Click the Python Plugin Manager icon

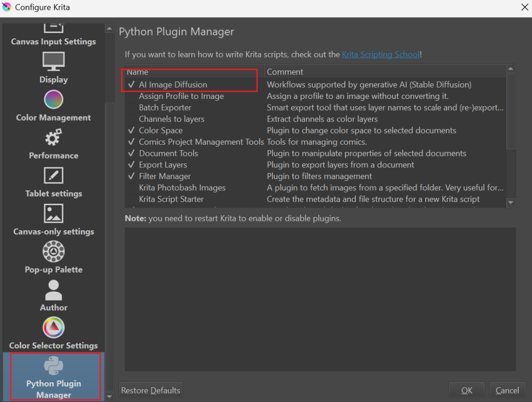click(54, 366)
